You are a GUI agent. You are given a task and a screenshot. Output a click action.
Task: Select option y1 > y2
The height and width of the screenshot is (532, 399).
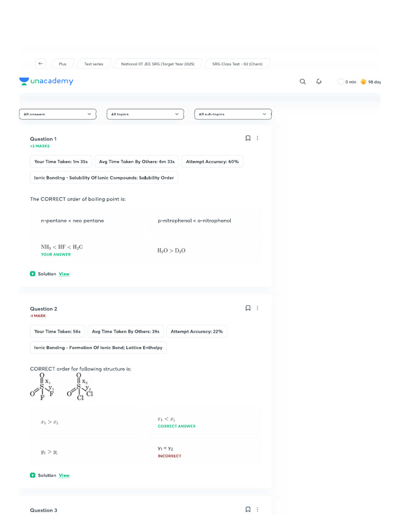pyautogui.click(x=87, y=452)
